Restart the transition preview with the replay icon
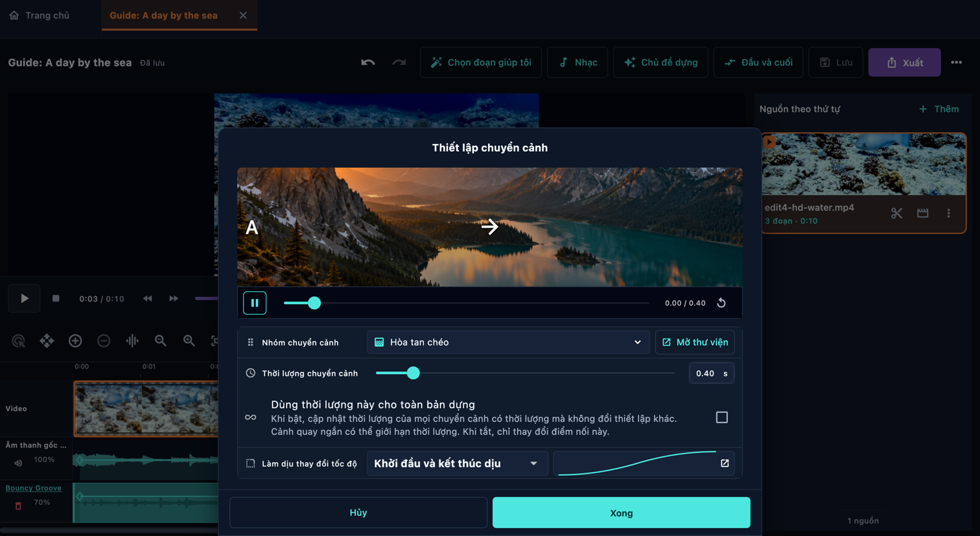This screenshot has height=536, width=980. click(x=721, y=303)
